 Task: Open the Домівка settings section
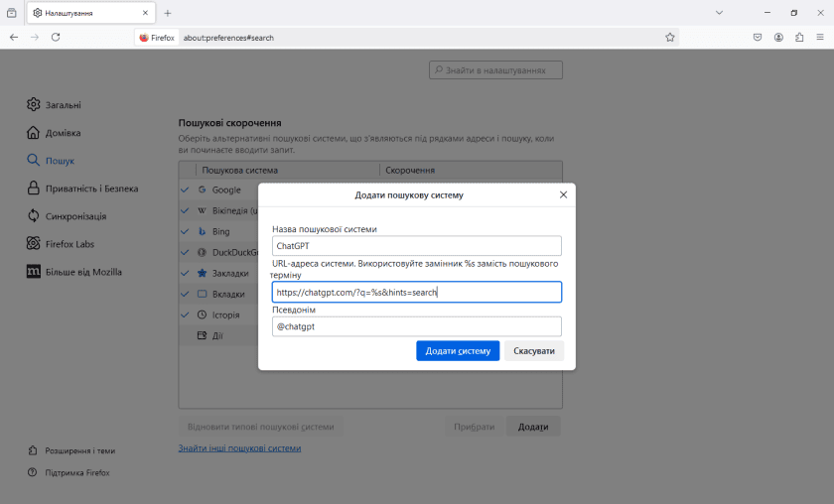click(x=54, y=133)
